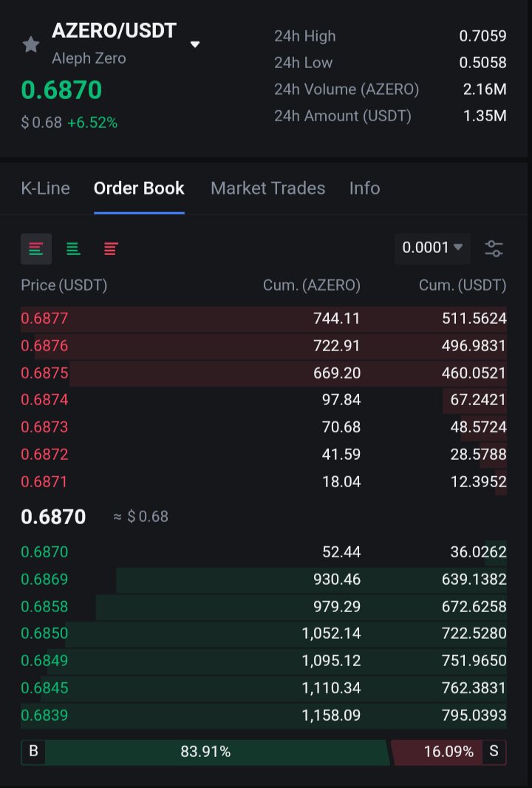Select ask price 0.6875

pos(44,373)
